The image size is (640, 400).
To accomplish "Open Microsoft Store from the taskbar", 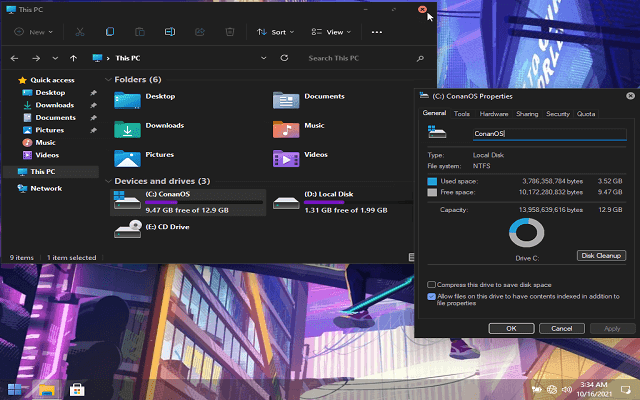I will coord(77,390).
